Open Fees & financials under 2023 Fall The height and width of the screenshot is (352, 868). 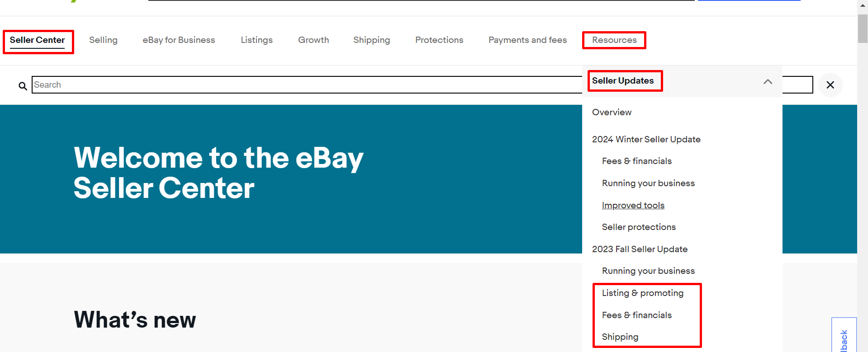pyautogui.click(x=636, y=315)
